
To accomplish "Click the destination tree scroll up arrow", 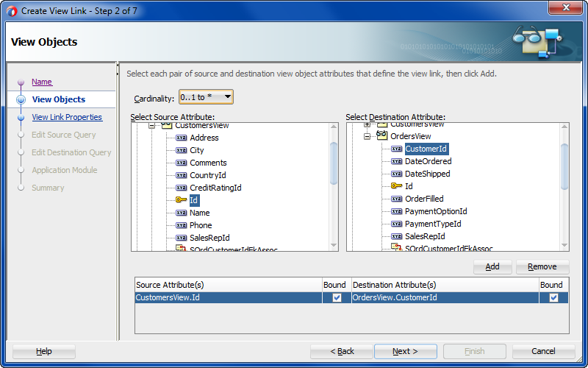I will [x=564, y=127].
